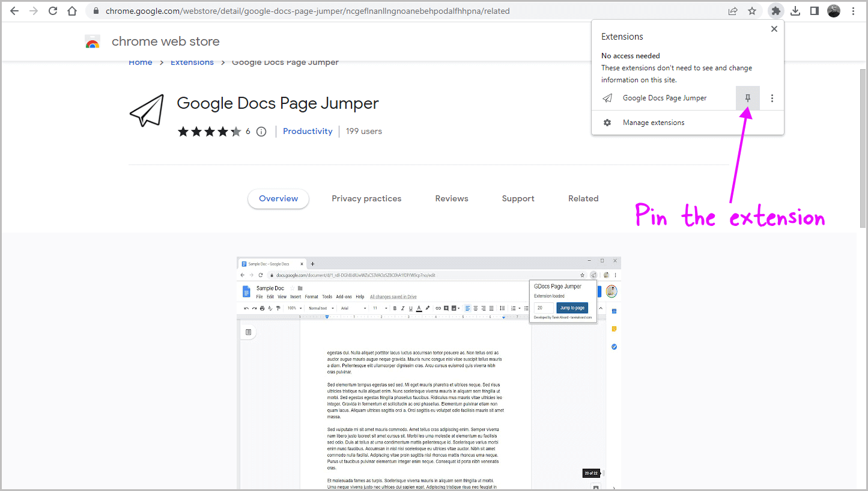Viewport: 868px width, 491px height.
Task: Click the info icon next to the rating
Action: click(x=261, y=131)
